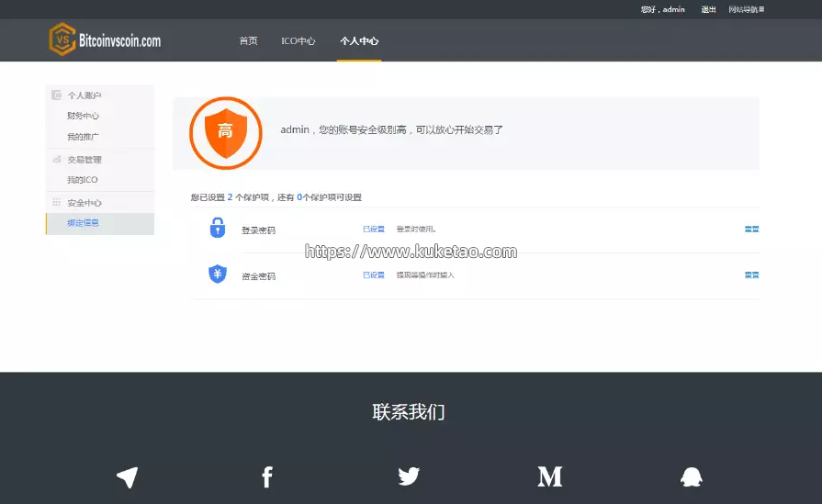The width and height of the screenshot is (822, 504).
Task: Select the 个人中心 tab
Action: point(359,41)
